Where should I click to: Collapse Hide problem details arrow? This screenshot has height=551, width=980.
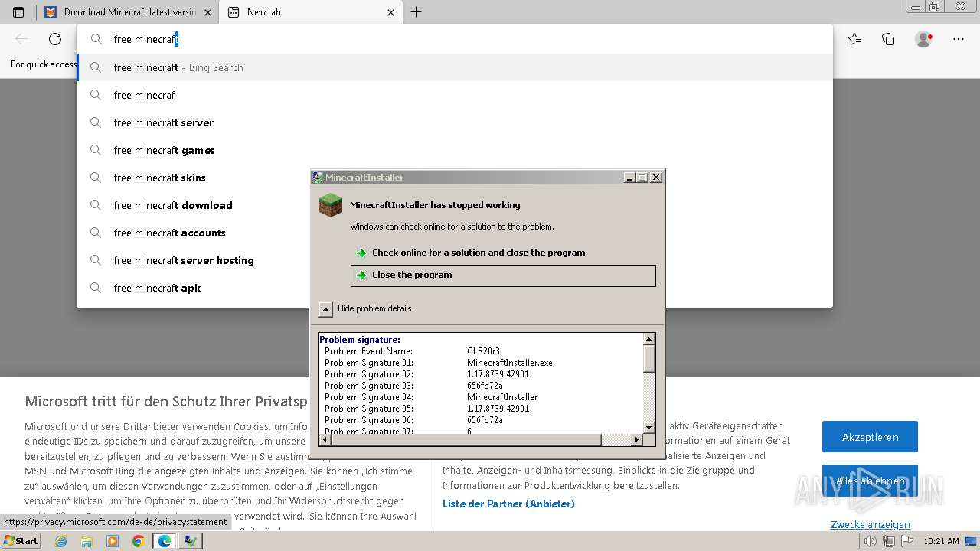pos(326,309)
